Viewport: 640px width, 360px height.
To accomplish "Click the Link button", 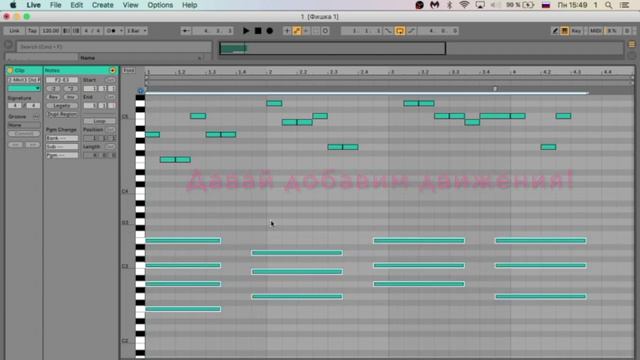I will click(14, 31).
